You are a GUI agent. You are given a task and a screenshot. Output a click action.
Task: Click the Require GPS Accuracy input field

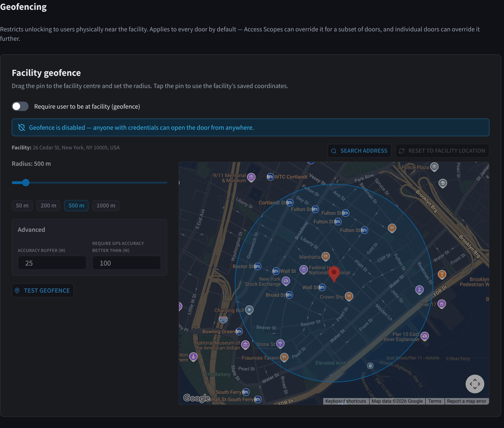pos(126,263)
